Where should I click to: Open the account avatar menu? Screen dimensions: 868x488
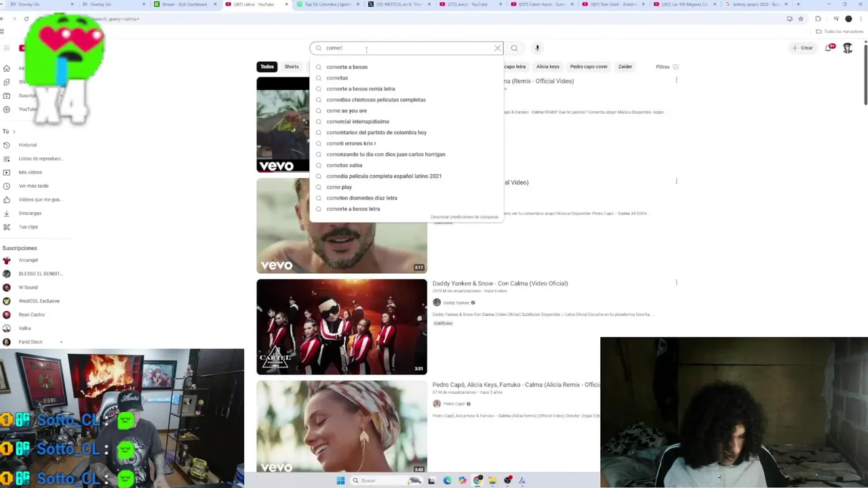[x=848, y=48]
